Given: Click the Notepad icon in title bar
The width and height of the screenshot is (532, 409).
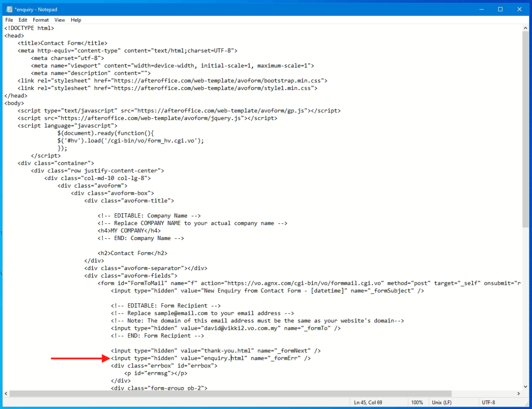Looking at the screenshot, I should 9,9.
